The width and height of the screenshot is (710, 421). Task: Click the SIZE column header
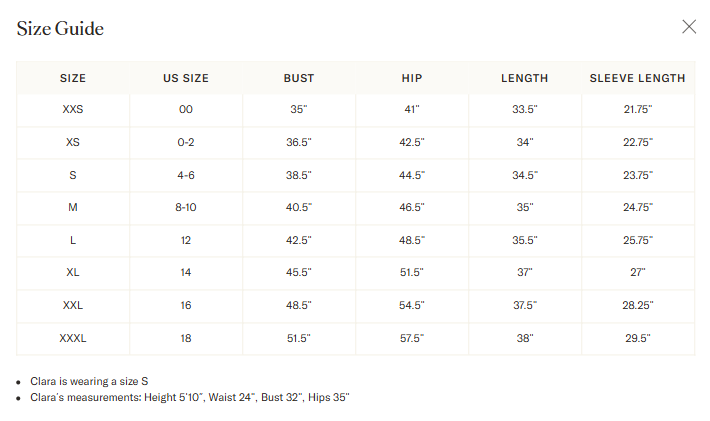coord(73,78)
